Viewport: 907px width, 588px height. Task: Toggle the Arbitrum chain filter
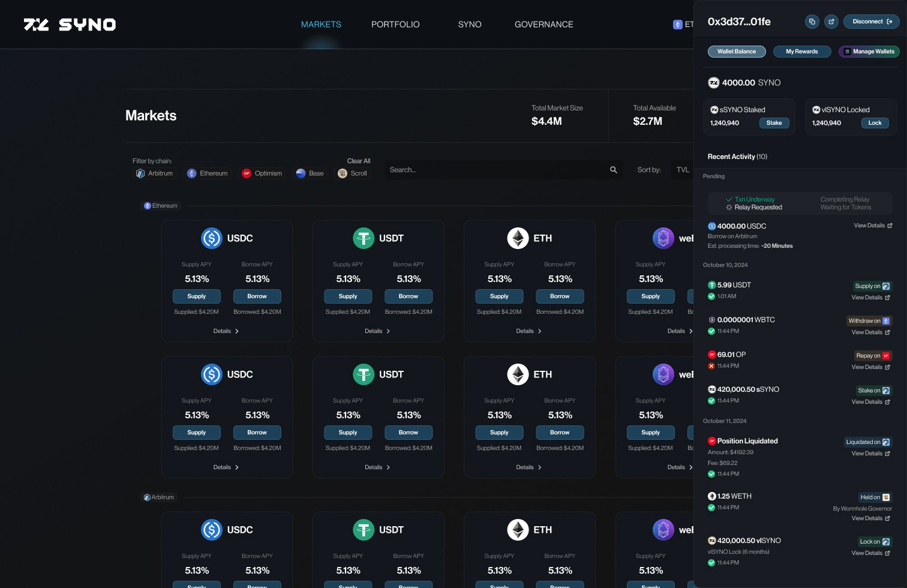tap(154, 173)
